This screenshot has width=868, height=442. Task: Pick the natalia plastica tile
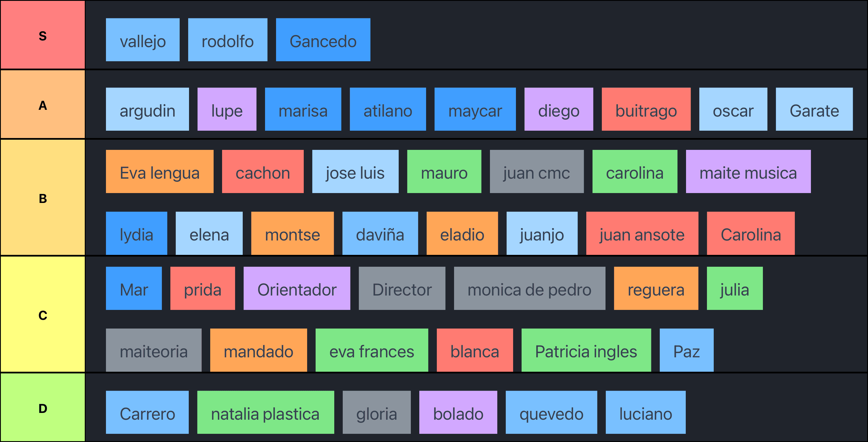(x=265, y=412)
